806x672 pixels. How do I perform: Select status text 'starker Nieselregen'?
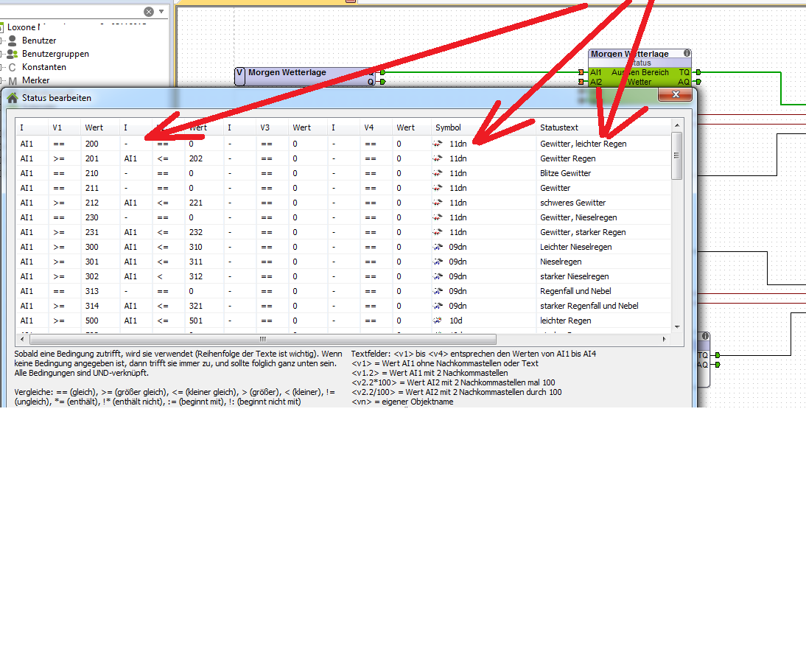pos(574,276)
